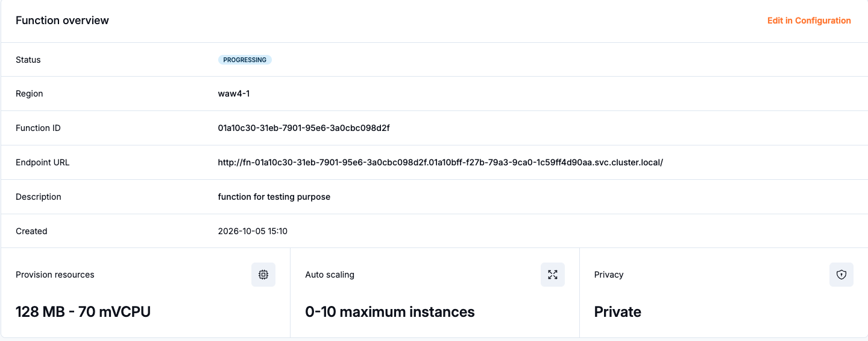The width and height of the screenshot is (868, 341).
Task: Click '0-10 maximum instances' value
Action: point(390,312)
